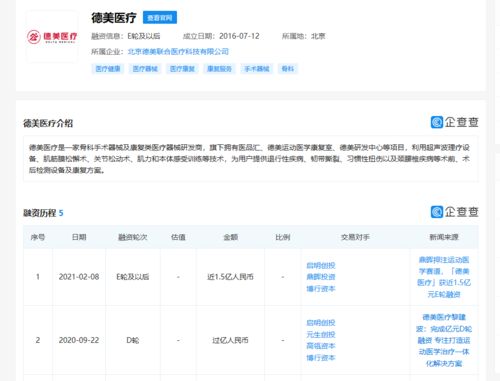Open 启明创投 investor in the 2020-09-22 row
This screenshot has width=500, height=381.
pyautogui.click(x=321, y=323)
